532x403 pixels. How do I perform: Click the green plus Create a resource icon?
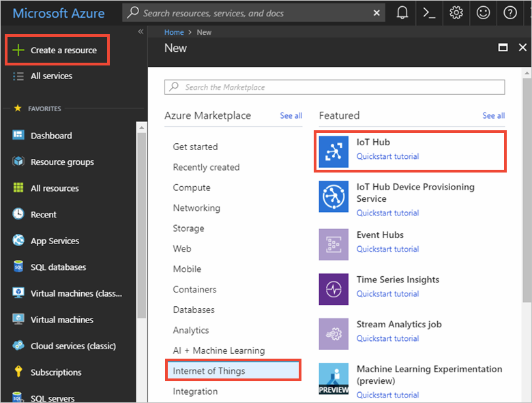(18, 50)
